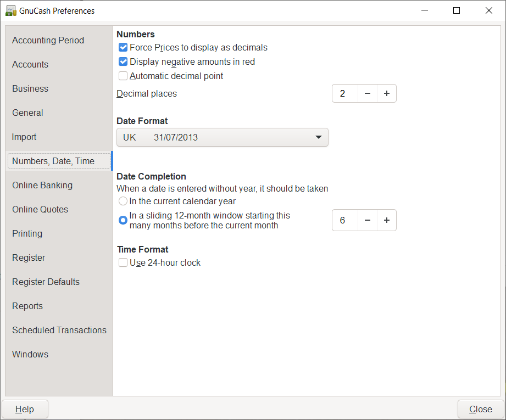Switch to the Accounting Period page

(x=48, y=40)
